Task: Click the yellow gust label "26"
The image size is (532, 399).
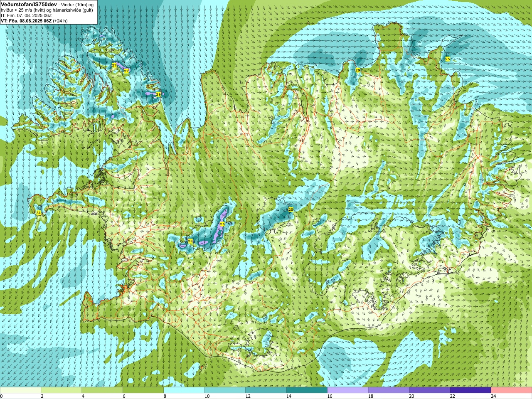Action: pos(222,224)
